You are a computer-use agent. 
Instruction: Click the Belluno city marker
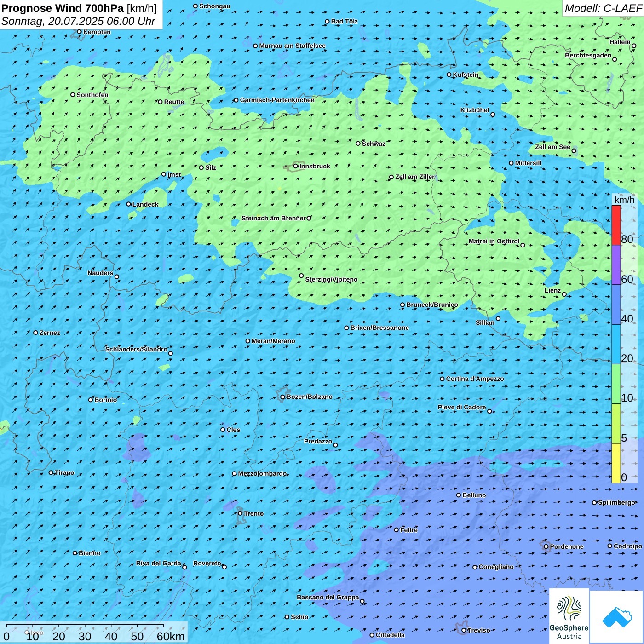pyautogui.click(x=459, y=495)
